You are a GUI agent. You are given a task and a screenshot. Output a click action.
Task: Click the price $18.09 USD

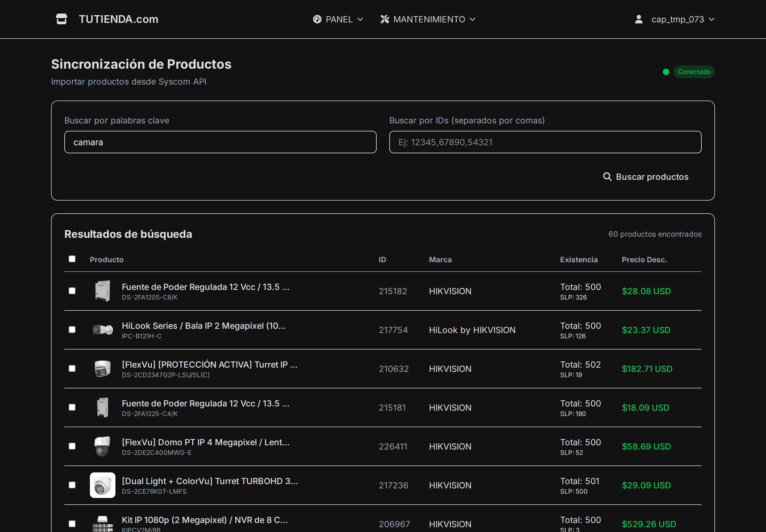645,408
